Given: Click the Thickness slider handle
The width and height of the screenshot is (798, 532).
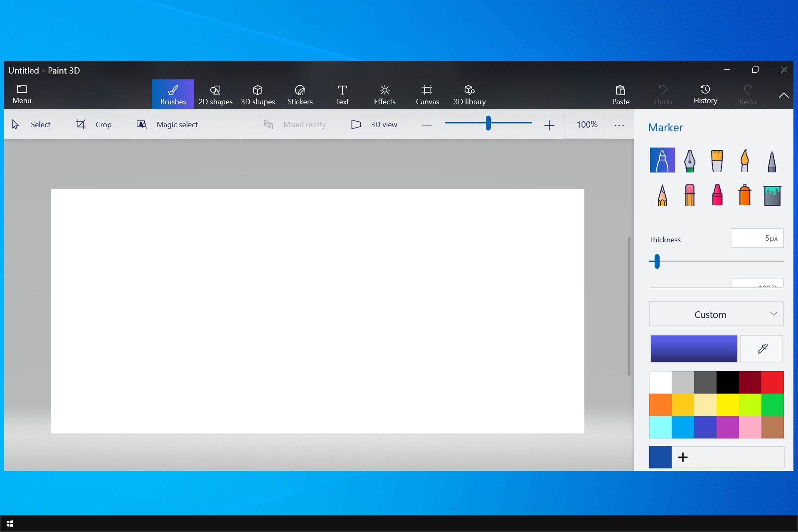Looking at the screenshot, I should pos(657,261).
